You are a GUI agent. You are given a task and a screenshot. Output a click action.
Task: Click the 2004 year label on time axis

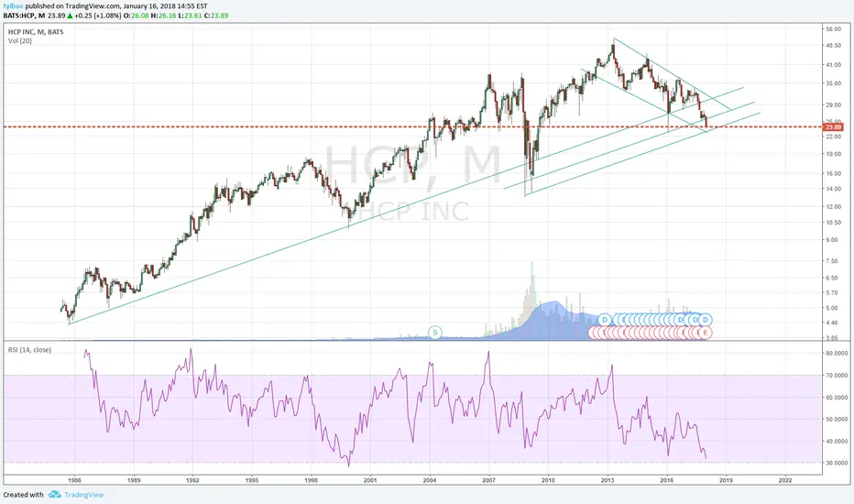tap(430, 480)
